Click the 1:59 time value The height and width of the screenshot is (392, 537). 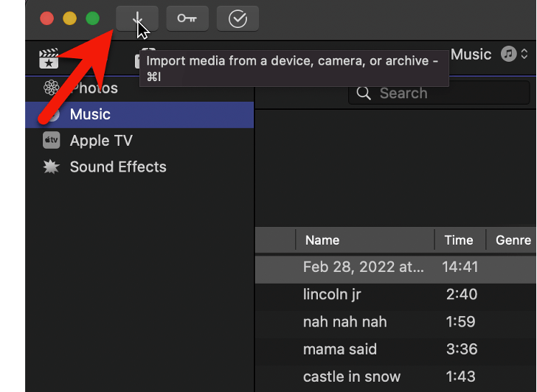[460, 321]
